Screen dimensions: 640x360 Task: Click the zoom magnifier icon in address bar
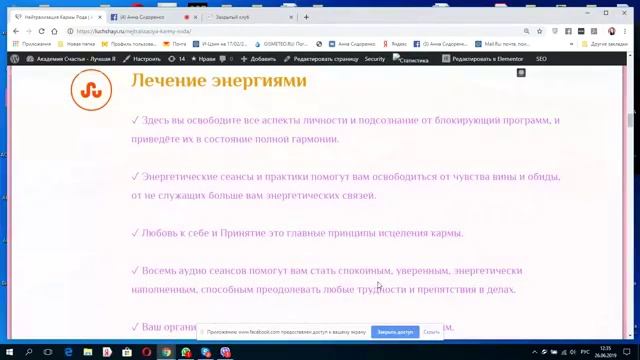coord(527,31)
